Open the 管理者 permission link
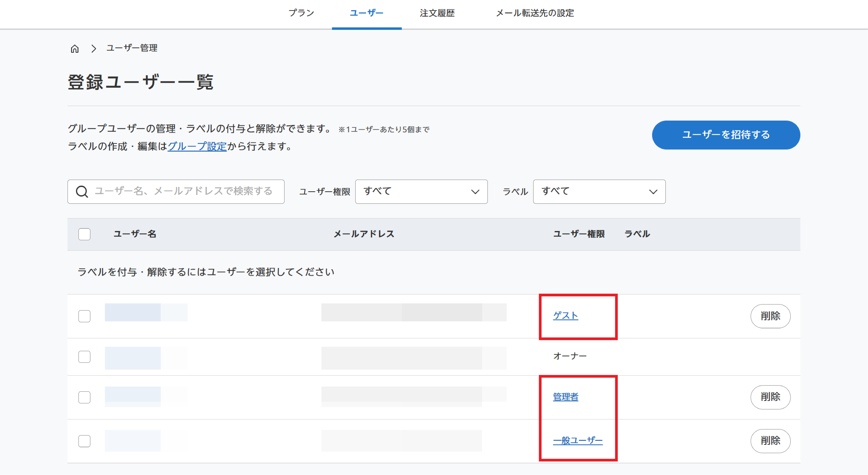 (x=565, y=397)
